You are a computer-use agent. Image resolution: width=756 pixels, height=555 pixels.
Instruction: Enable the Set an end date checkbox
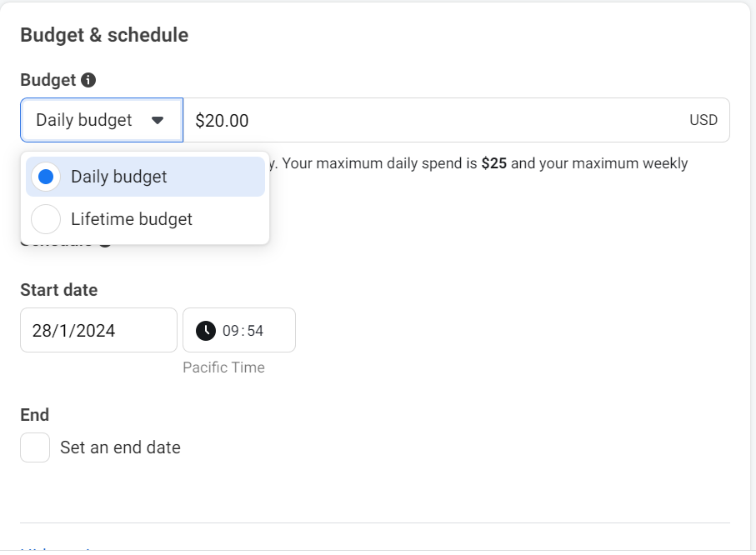pyautogui.click(x=35, y=447)
